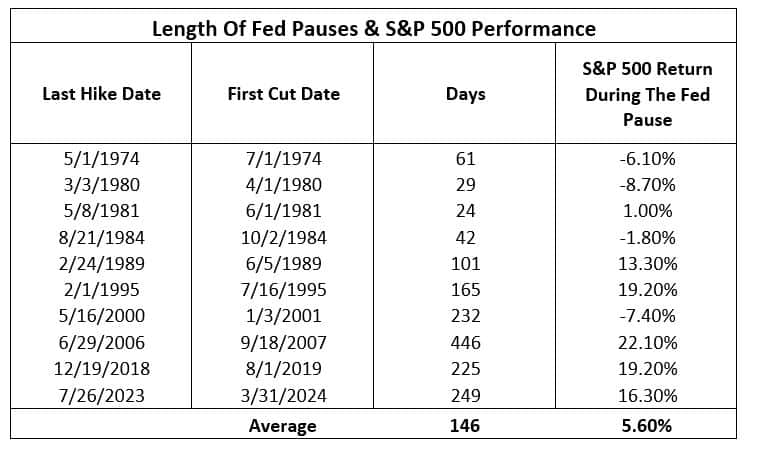Screen dimensions: 763x453
Task: Select the 'Average' row label
Action: 283,426
